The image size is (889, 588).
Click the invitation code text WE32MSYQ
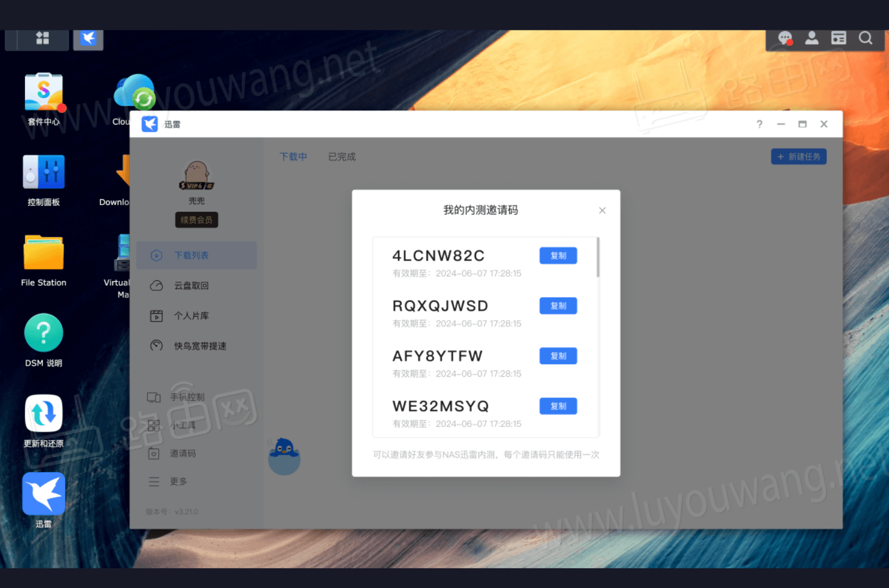(x=441, y=406)
